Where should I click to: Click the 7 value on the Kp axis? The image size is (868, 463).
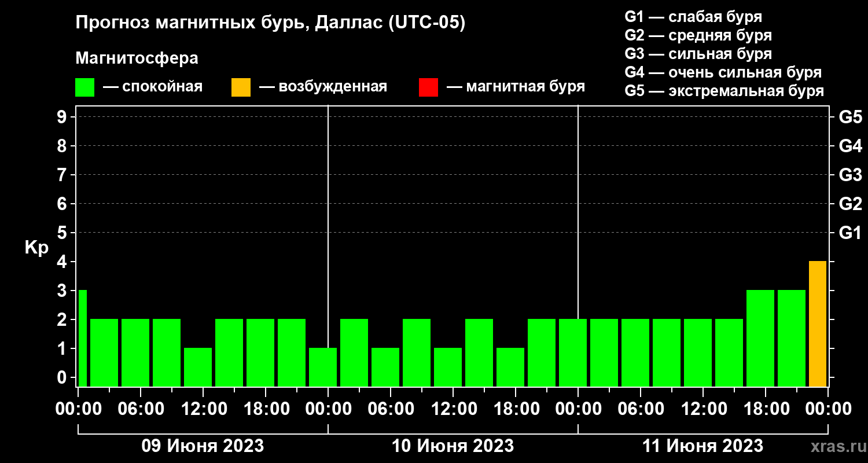click(x=62, y=175)
